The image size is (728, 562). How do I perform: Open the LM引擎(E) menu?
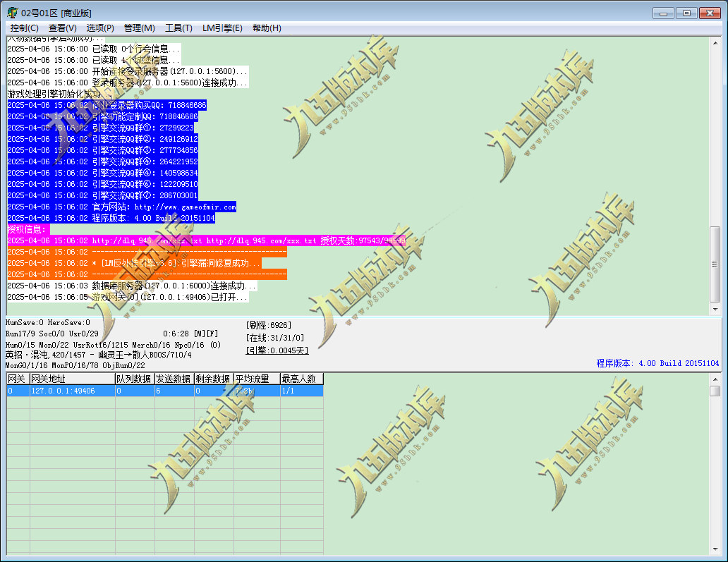pyautogui.click(x=222, y=28)
